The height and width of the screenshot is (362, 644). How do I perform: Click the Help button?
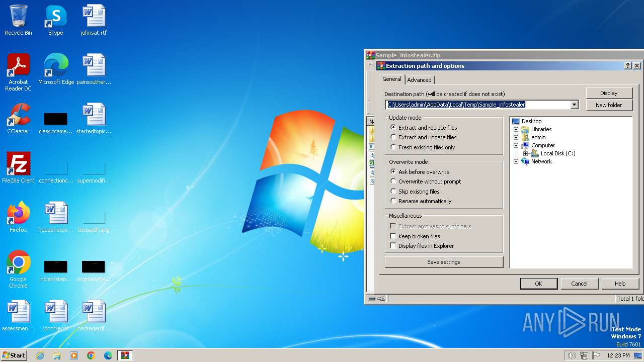pyautogui.click(x=620, y=284)
